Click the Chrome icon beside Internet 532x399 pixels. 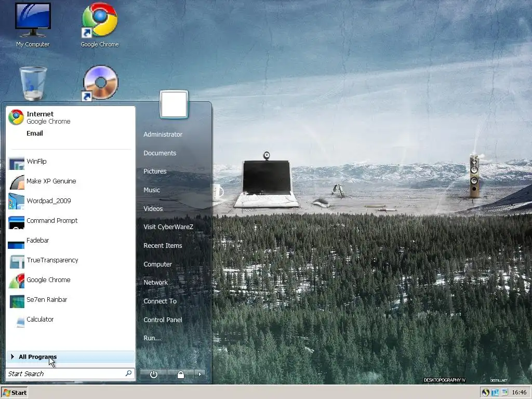click(x=16, y=117)
